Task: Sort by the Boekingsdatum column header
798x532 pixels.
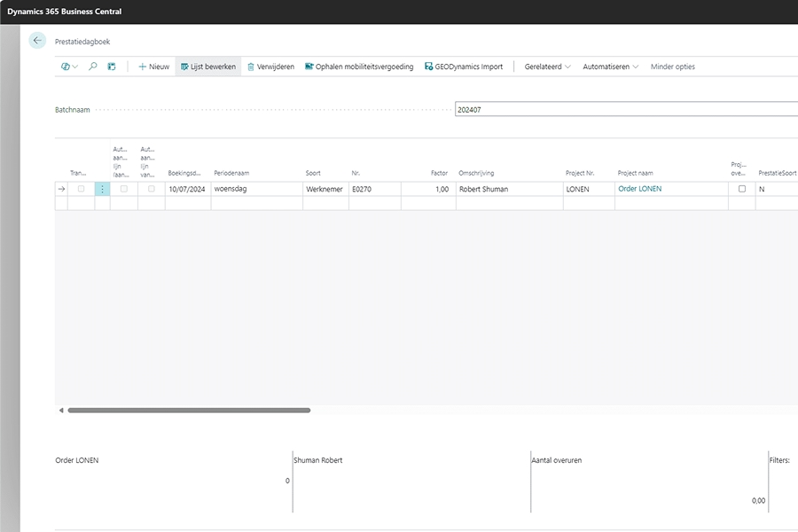Action: tap(186, 173)
